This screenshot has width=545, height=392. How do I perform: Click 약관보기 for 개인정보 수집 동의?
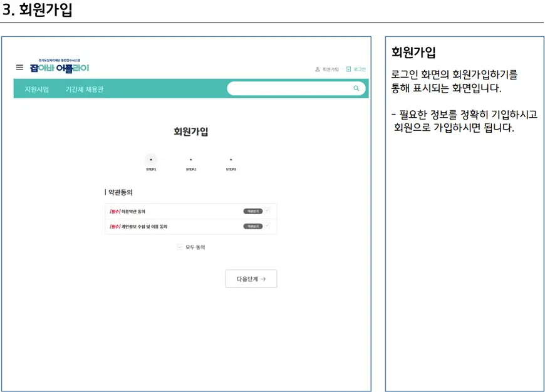click(x=252, y=226)
